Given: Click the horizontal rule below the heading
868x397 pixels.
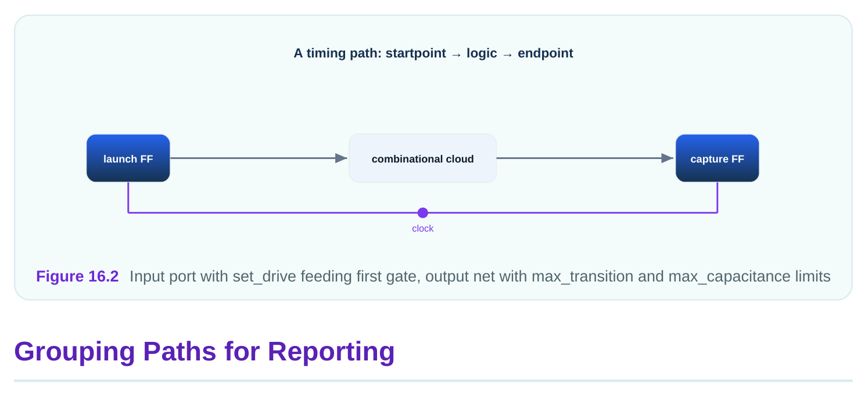Looking at the screenshot, I should coord(433,381).
